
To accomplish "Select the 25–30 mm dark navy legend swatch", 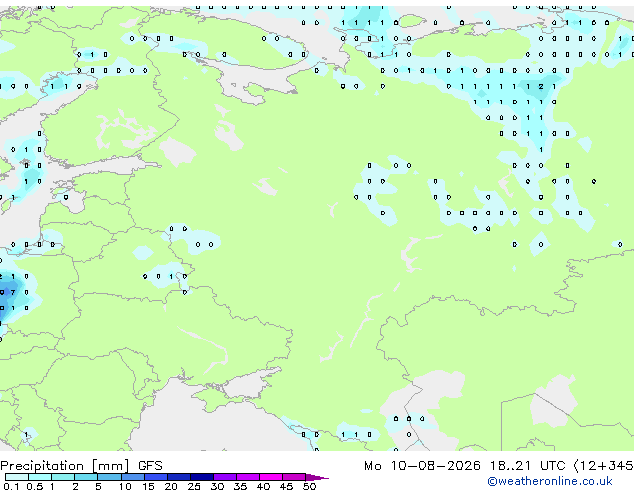I will click(202, 477).
